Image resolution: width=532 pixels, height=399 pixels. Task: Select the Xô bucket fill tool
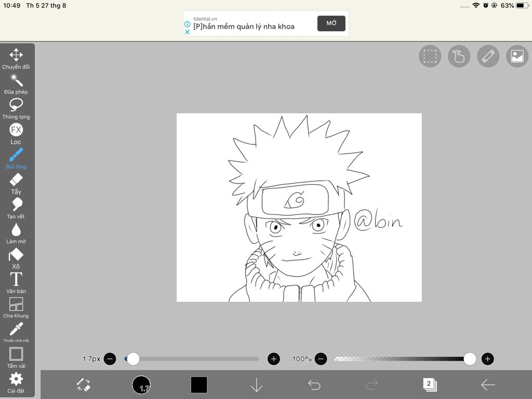click(16, 258)
